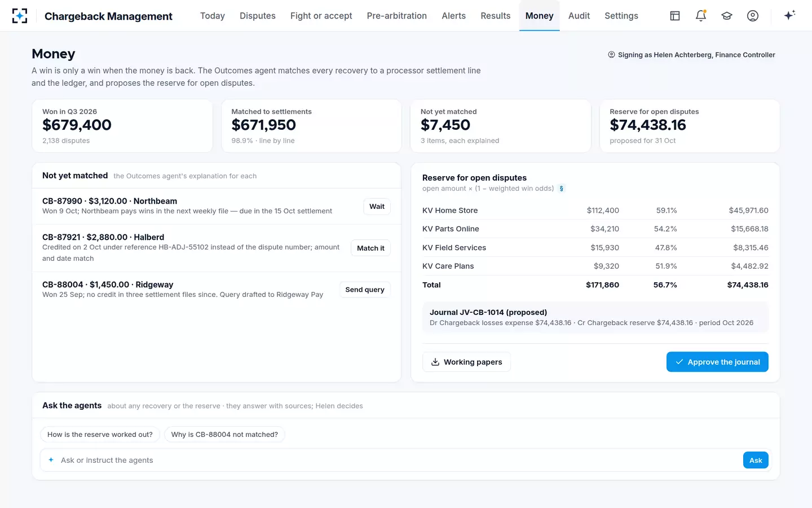
Task: Select the Money tab
Action: pos(540,16)
